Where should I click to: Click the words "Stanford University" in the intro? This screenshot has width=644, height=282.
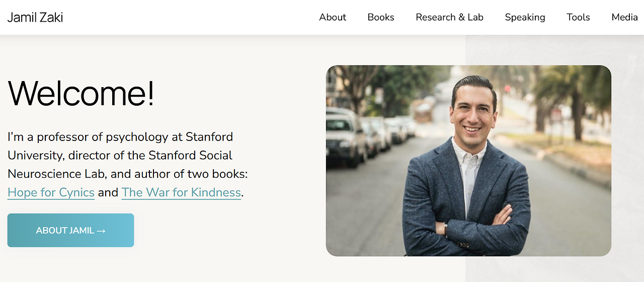(x=209, y=137)
